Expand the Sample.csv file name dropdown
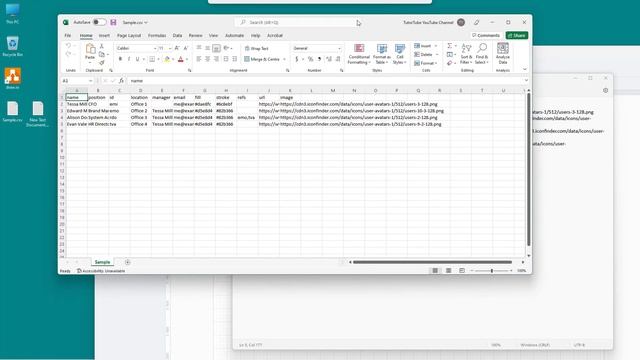640x360 pixels. (x=146, y=22)
